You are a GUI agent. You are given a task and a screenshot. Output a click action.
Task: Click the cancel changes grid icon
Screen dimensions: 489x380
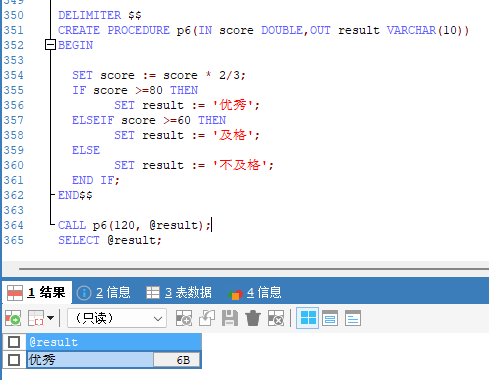pyautogui.click(x=276, y=318)
